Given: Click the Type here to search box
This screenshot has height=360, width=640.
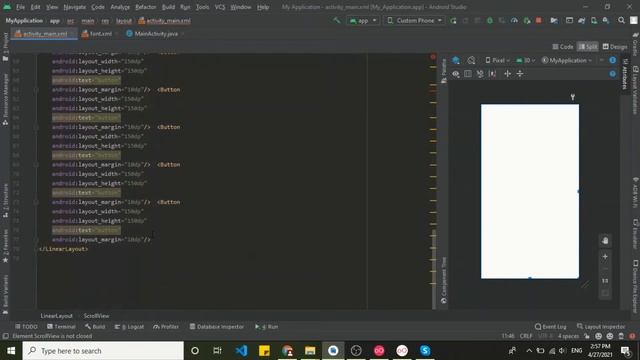Looking at the screenshot, I should click(x=103, y=351).
